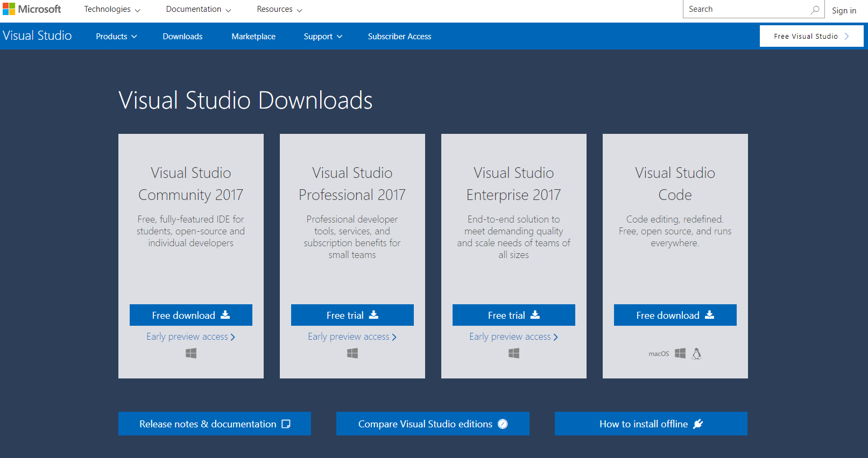The height and width of the screenshot is (458, 868).
Task: Go to Downloads in the navigation bar
Action: tap(183, 37)
